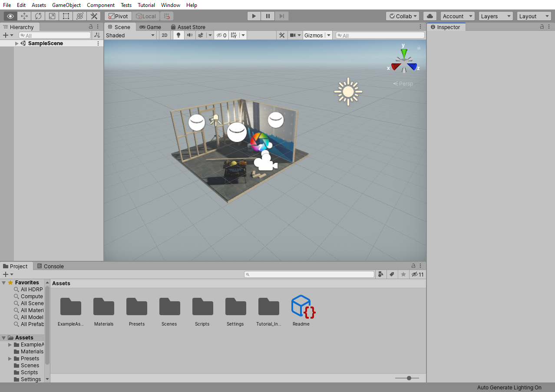Select the Rotate tool
The width and height of the screenshot is (555, 392).
[38, 16]
